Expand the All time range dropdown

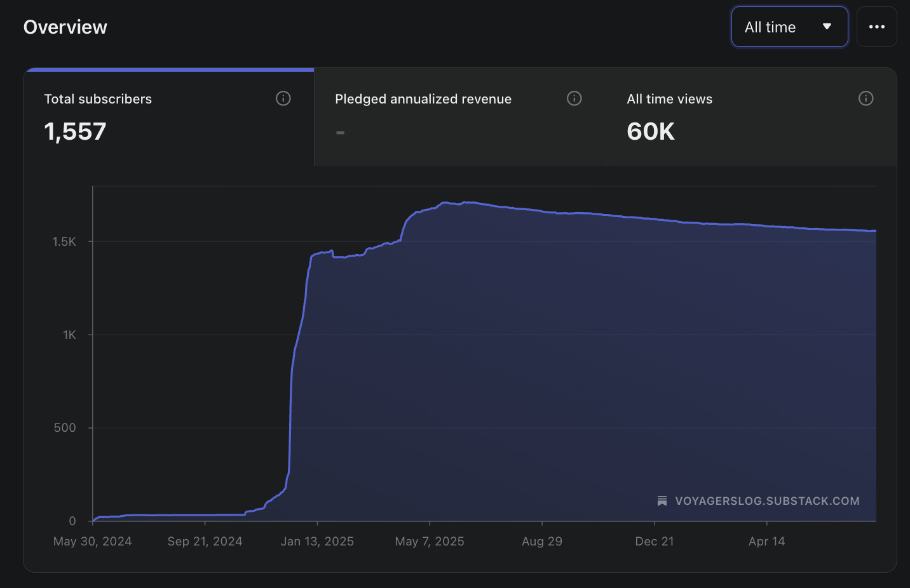pyautogui.click(x=789, y=27)
